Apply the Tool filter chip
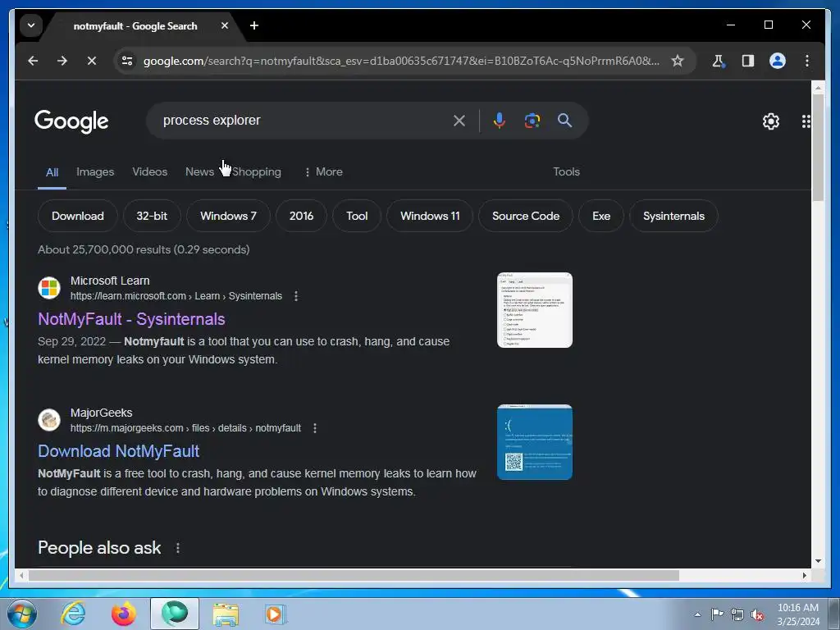 pyautogui.click(x=357, y=216)
